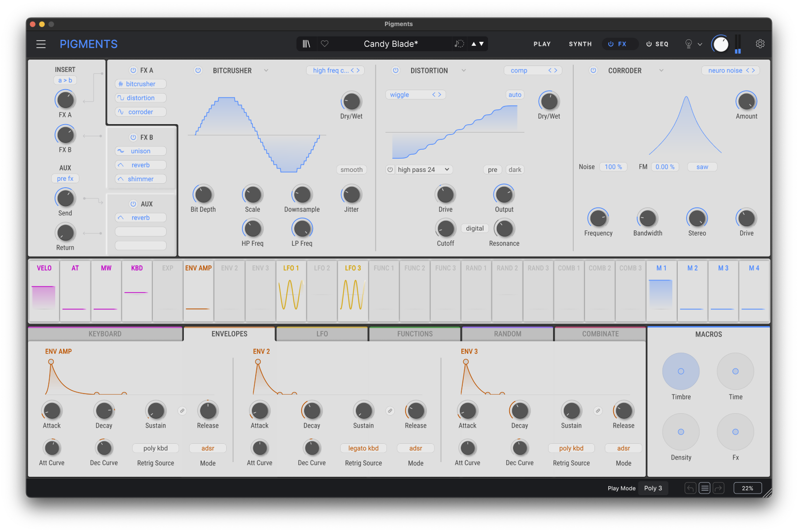Image resolution: width=798 pixels, height=532 pixels.
Task: Open Pigments settings gear
Action: [x=760, y=44]
